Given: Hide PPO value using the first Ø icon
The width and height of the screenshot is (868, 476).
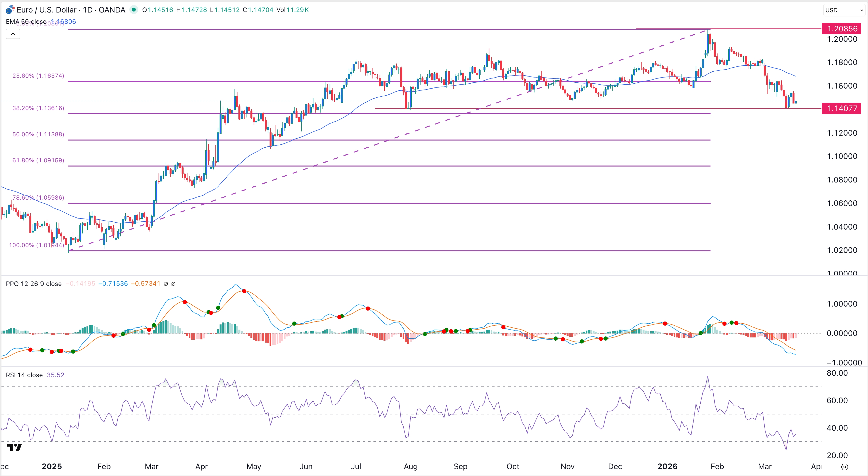Looking at the screenshot, I should coord(166,283).
